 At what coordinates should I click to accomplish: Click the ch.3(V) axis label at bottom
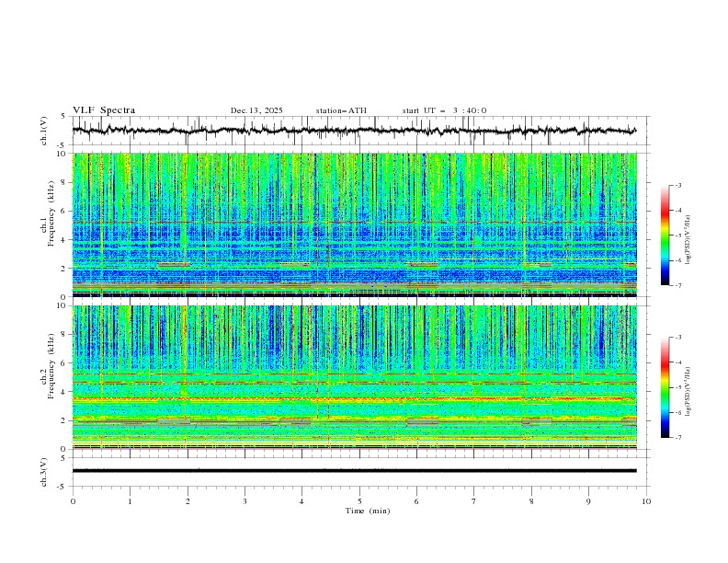(x=44, y=470)
